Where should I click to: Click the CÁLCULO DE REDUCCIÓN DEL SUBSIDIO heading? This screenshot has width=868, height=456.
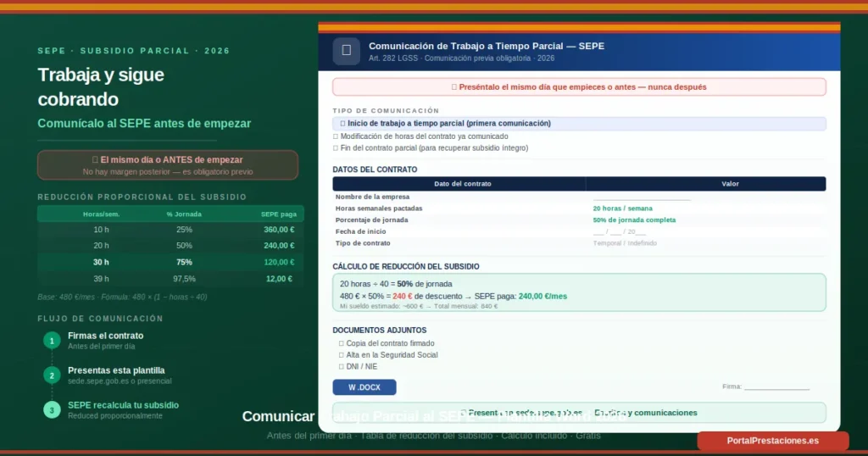406,267
